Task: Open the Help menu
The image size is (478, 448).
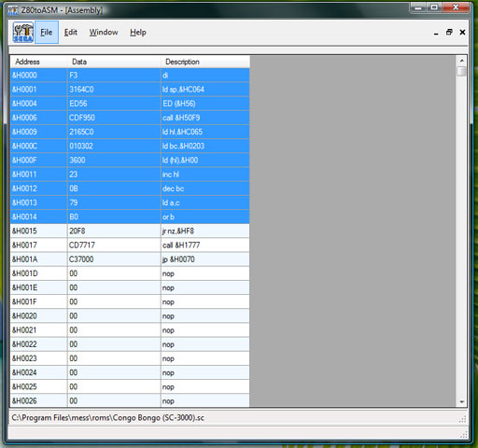Action: 138,32
